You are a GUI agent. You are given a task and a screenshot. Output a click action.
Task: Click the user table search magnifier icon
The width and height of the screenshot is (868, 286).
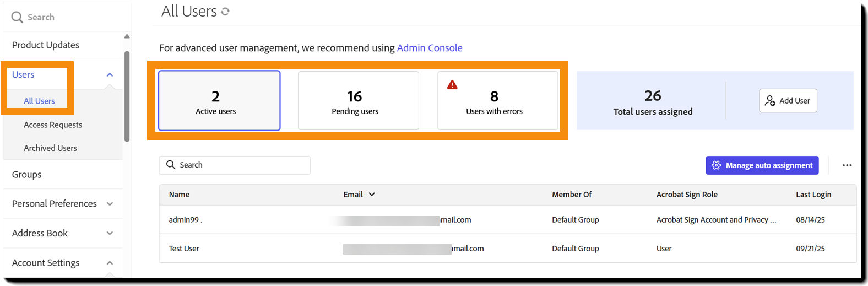click(171, 165)
